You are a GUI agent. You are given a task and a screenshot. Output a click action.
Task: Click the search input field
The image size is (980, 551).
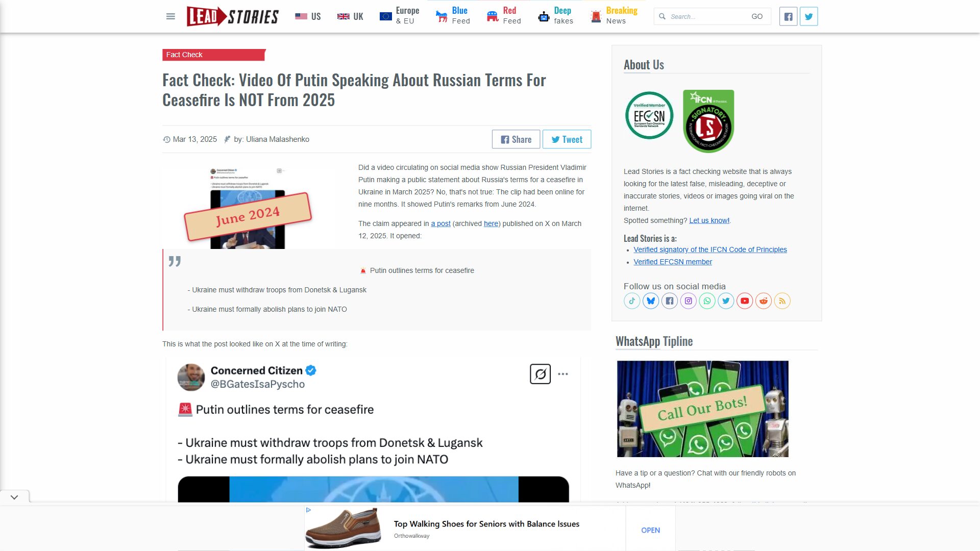click(x=707, y=16)
